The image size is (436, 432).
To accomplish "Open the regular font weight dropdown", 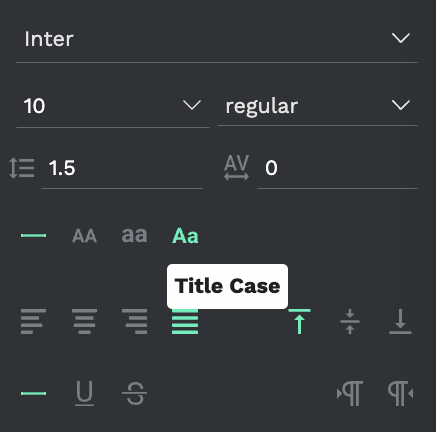I will [x=317, y=106].
